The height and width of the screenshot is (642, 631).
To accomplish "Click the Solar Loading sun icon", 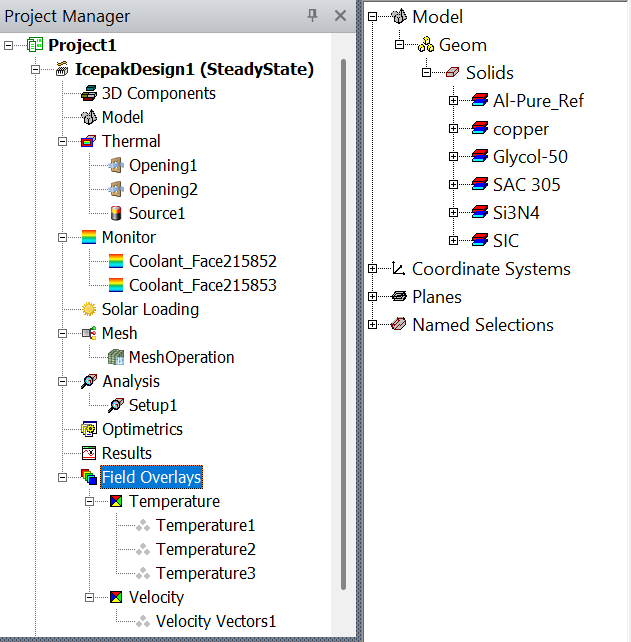I will (x=89, y=309).
